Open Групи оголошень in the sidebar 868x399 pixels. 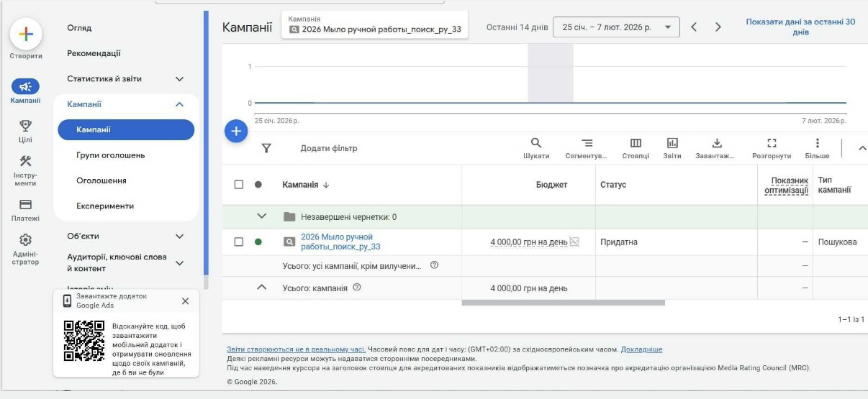(x=110, y=155)
